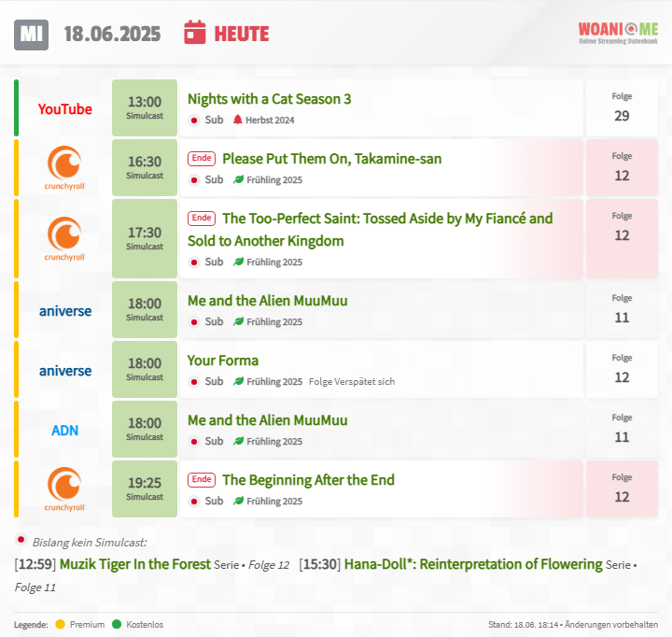This screenshot has height=637, width=672.
Task: Click the Japan flag icon under Nights with a Cat
Action: pos(194,120)
